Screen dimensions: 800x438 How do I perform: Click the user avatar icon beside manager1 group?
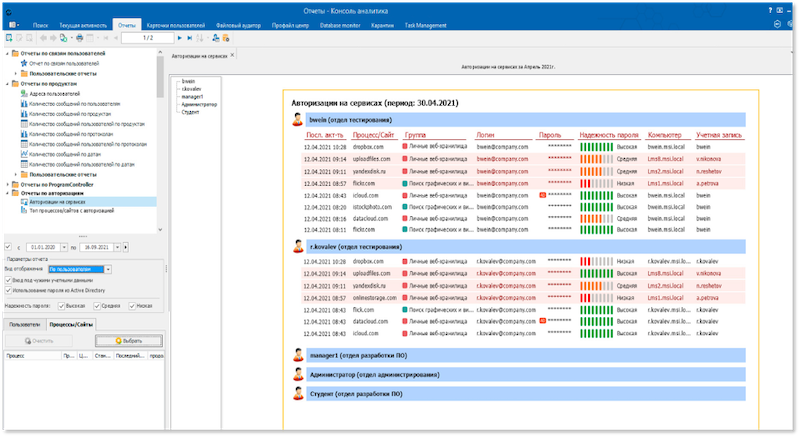297,355
